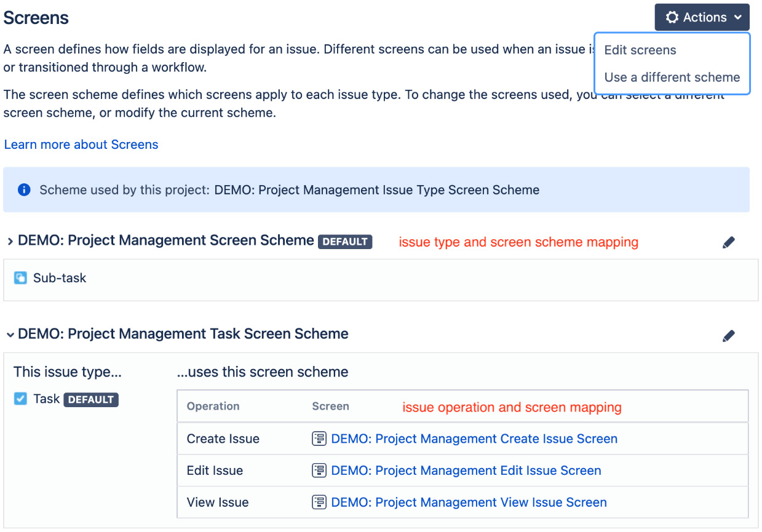Open DEMO: Project Management Edit Issue Screen
This screenshot has height=532, width=762.
[x=466, y=470]
